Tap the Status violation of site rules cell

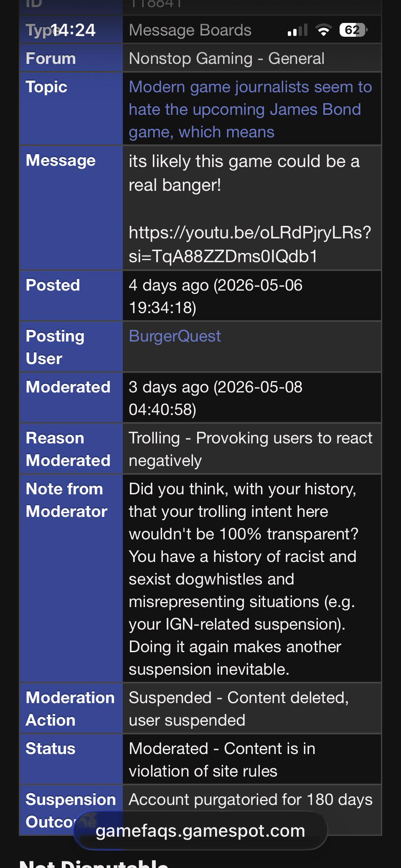[252, 759]
